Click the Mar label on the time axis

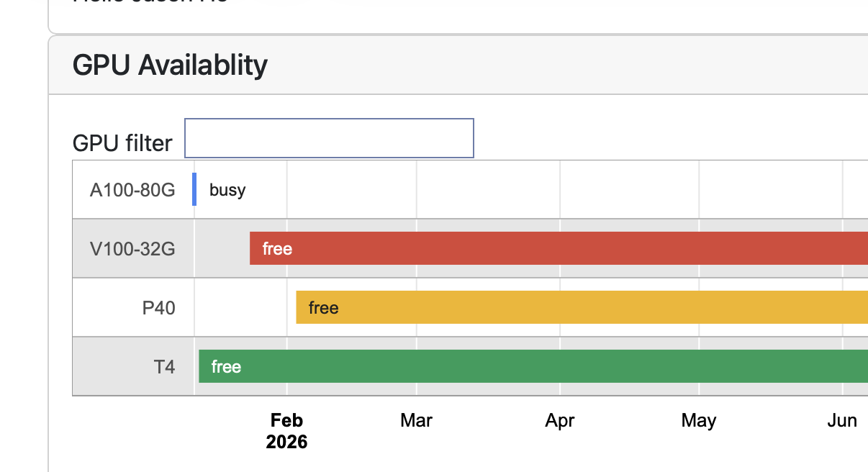[x=416, y=420]
